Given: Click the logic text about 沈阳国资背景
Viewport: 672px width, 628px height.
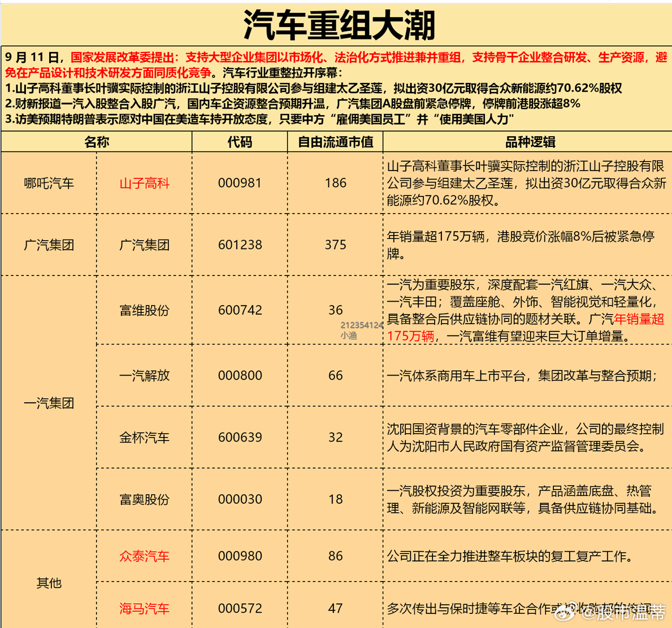Looking at the screenshot, I should pos(526,437).
